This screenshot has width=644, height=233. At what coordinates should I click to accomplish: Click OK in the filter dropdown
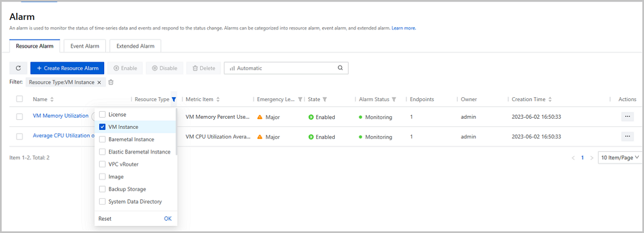[x=167, y=219]
